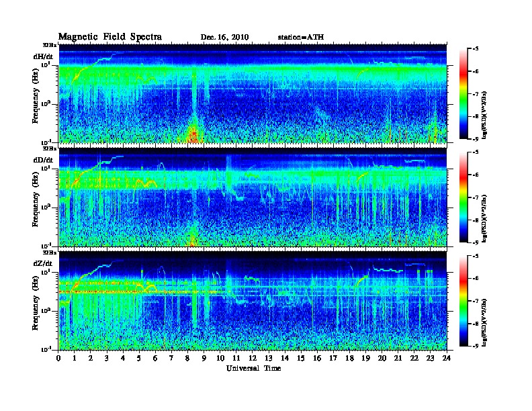This screenshot has width=532, height=411.
Task: Click the hour 21 tick label
Action: point(398,358)
